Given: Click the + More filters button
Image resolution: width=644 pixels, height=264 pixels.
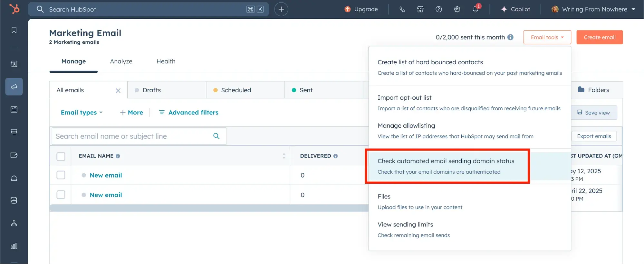Looking at the screenshot, I should coord(131,113).
